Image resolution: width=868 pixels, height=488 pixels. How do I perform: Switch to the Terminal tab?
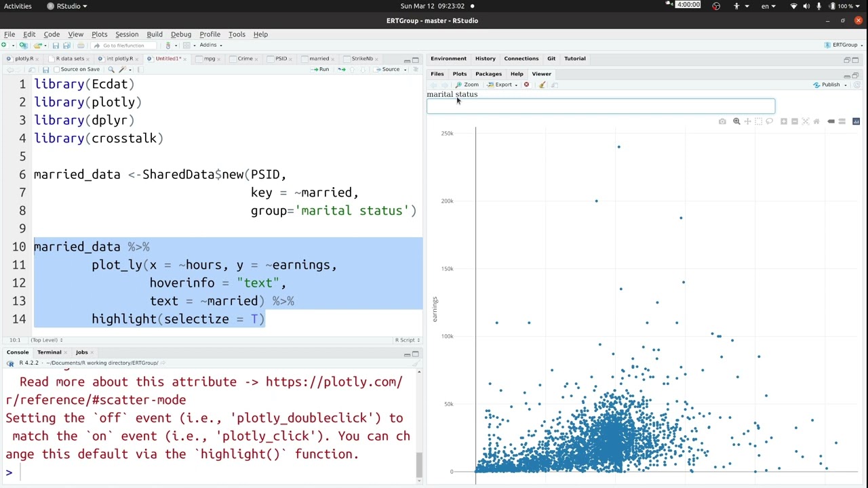click(49, 352)
